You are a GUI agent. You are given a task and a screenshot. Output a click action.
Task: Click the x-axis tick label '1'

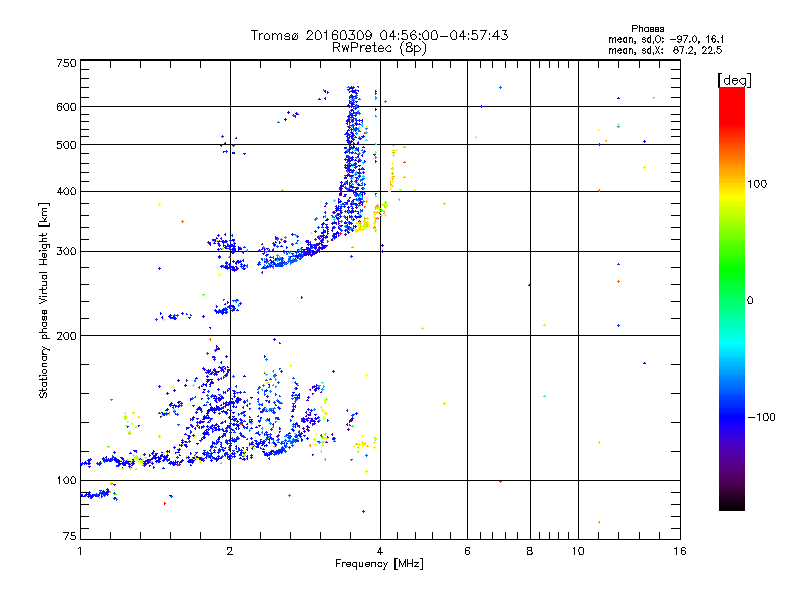pyautogui.click(x=80, y=551)
